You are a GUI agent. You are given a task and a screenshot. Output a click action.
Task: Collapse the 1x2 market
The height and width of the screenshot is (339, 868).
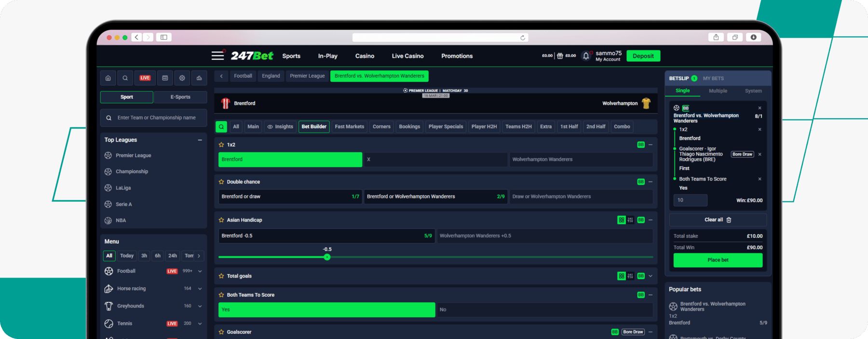point(651,145)
